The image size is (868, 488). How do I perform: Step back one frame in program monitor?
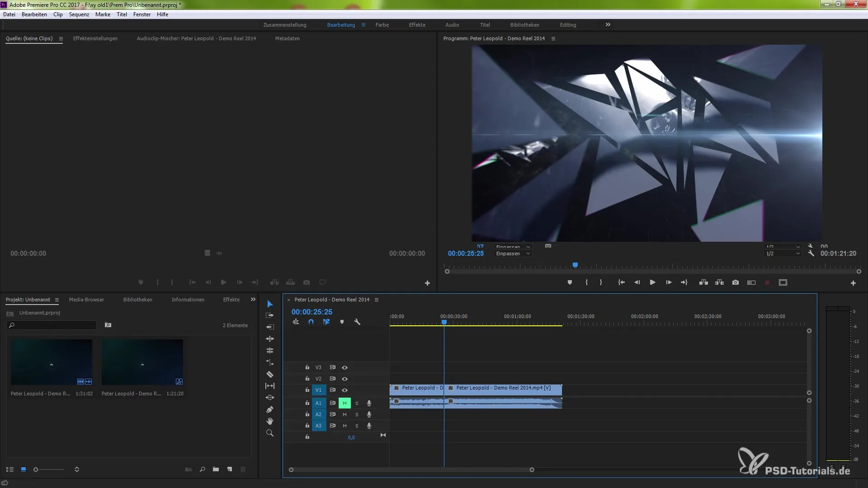click(637, 282)
